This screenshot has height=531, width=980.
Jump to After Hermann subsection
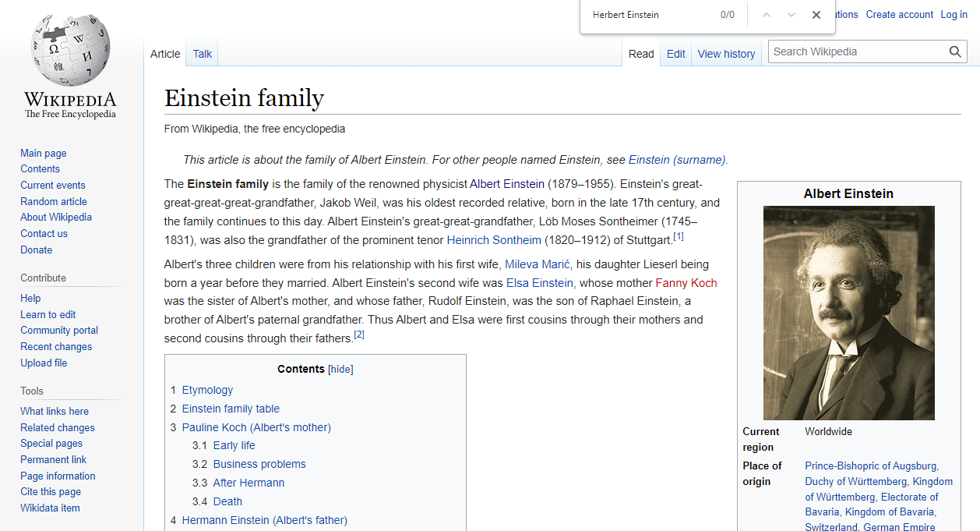click(249, 483)
